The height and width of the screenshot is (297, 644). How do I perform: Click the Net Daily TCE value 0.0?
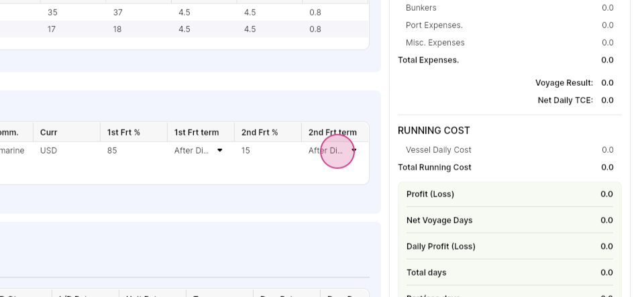tap(608, 100)
